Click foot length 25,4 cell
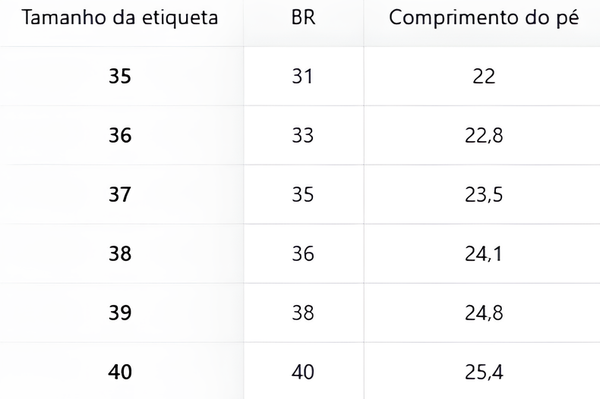 (x=484, y=372)
